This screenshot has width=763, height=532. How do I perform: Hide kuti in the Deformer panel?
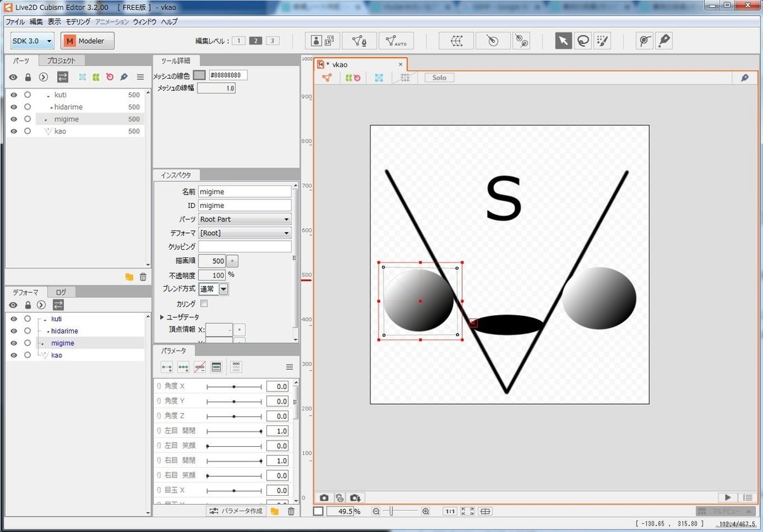pos(13,318)
